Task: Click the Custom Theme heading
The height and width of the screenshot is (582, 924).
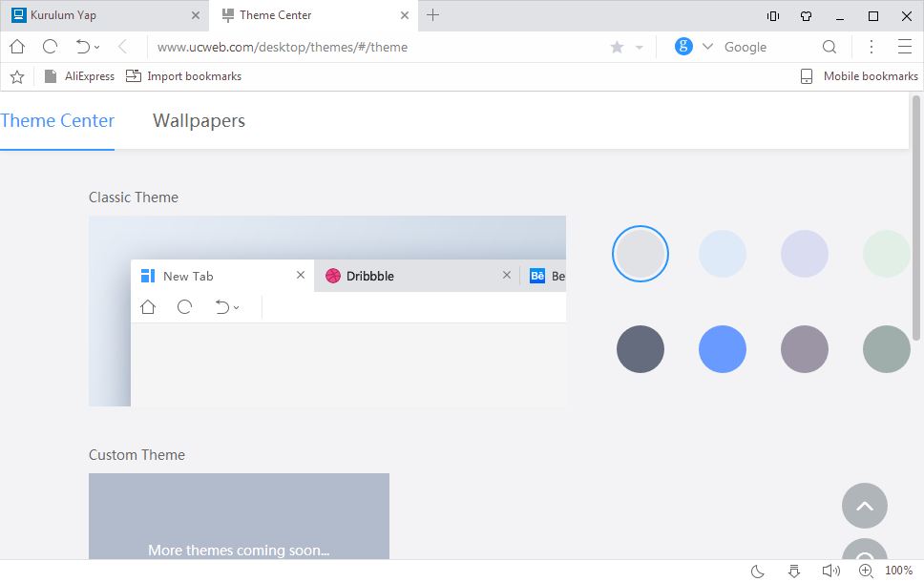Action: click(136, 455)
